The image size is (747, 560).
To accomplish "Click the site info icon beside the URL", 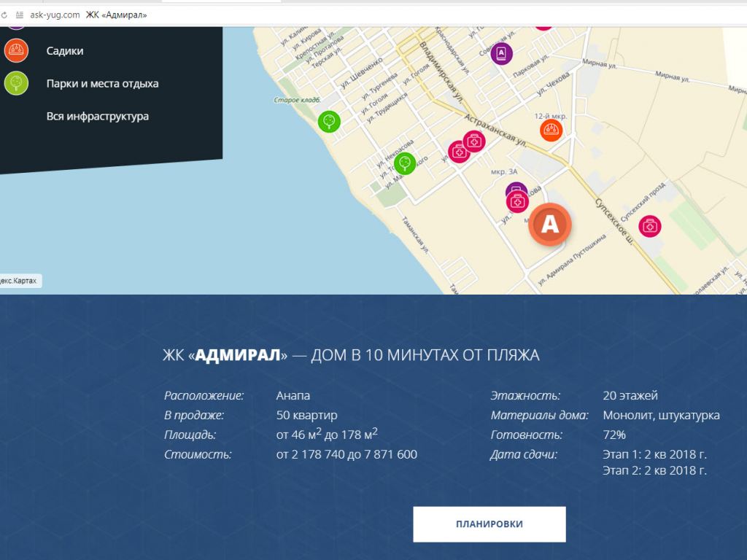I will coord(20,15).
